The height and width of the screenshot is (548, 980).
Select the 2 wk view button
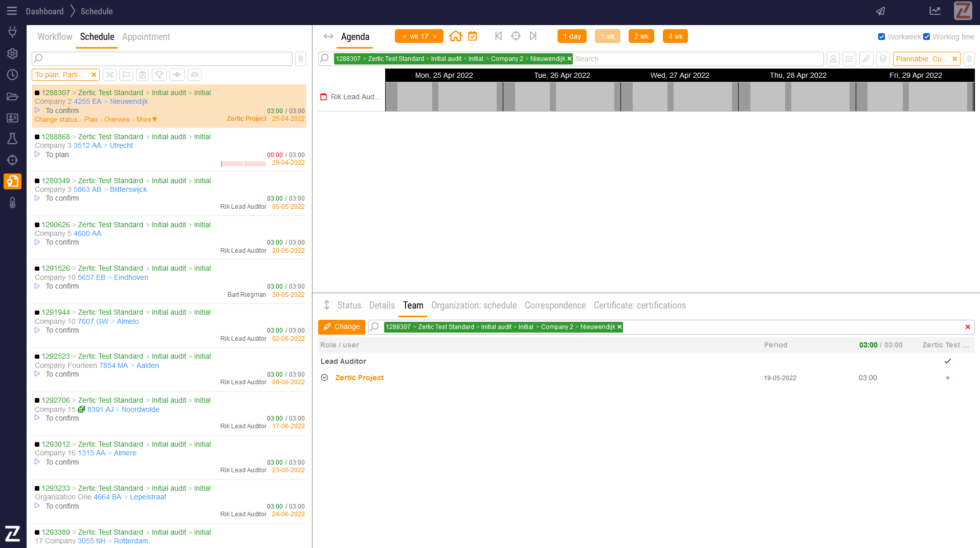point(641,36)
